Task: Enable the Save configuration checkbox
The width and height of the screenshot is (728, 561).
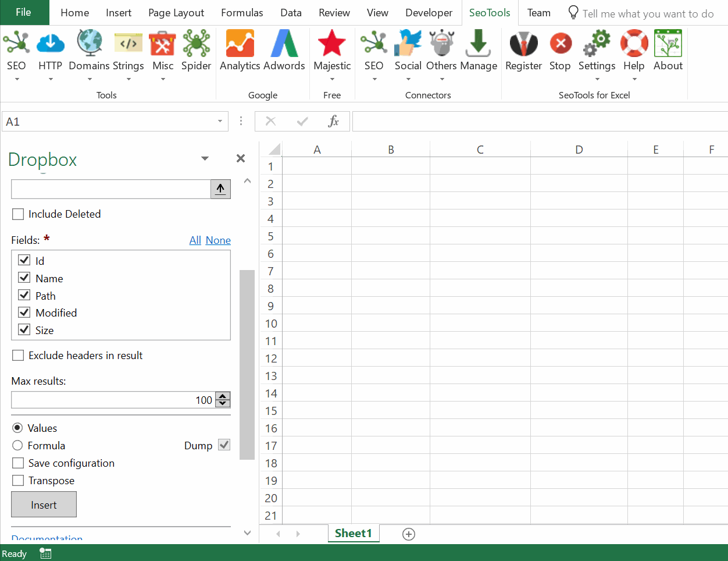Action: coord(18,463)
